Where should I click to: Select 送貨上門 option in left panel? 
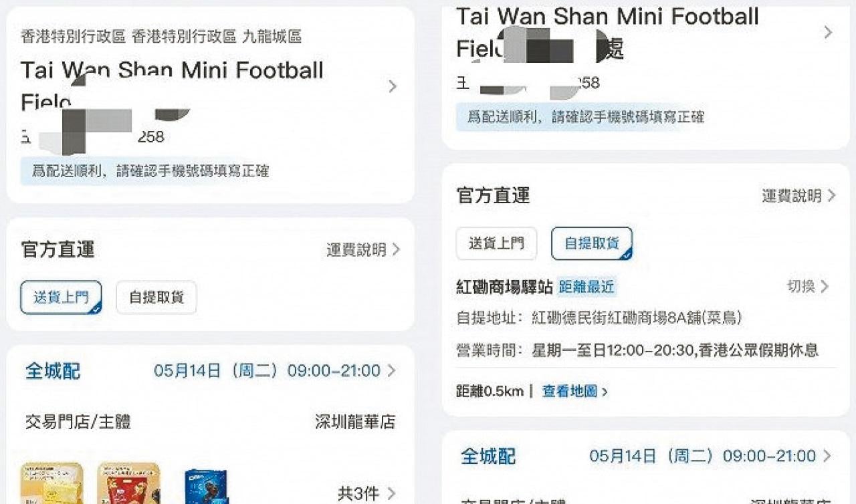tap(61, 297)
